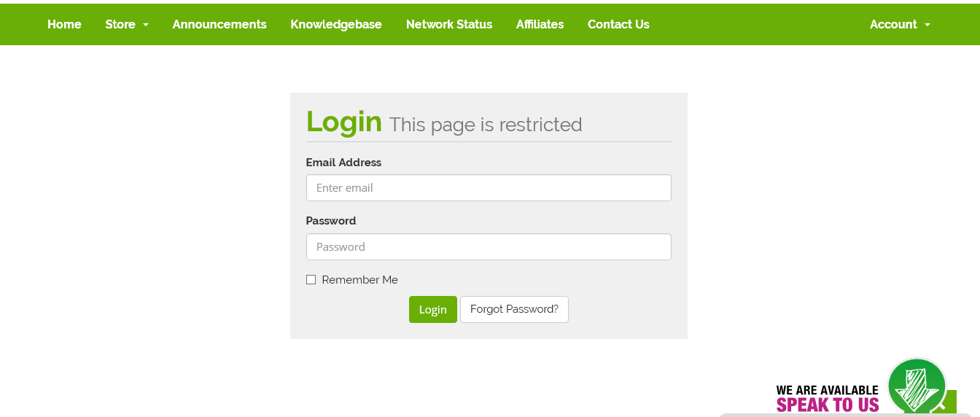Viewport: 980px width, 417px height.
Task: Click the caret beside Account
Action: (x=927, y=25)
